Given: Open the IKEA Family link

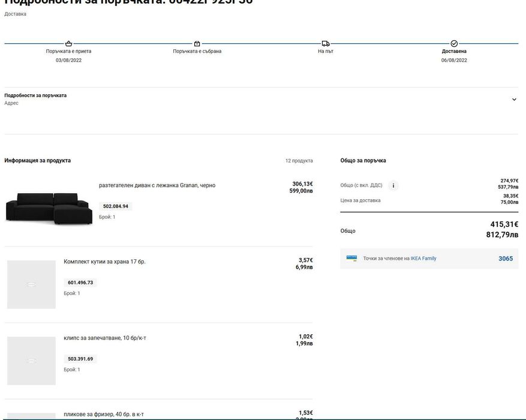Looking at the screenshot, I should click(423, 259).
